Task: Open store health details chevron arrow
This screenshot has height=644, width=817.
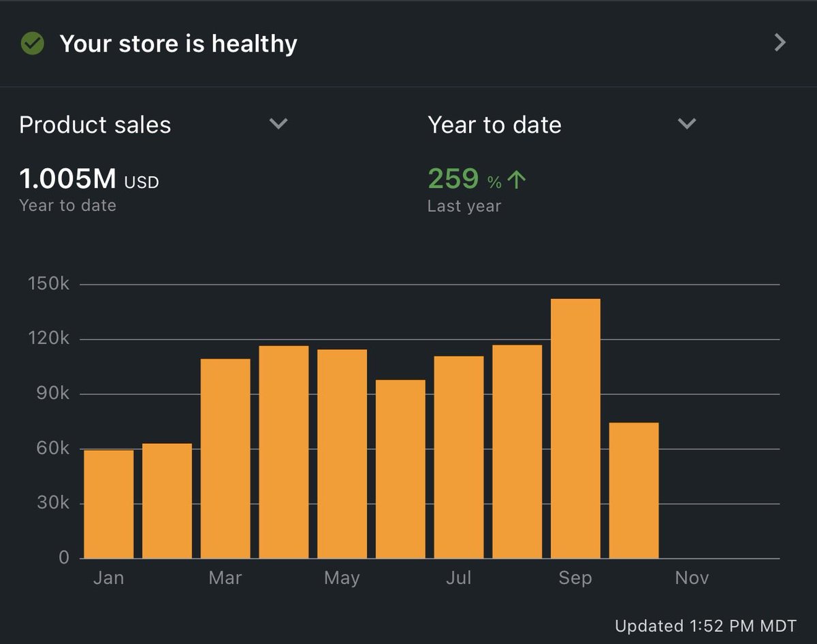Action: pos(780,43)
